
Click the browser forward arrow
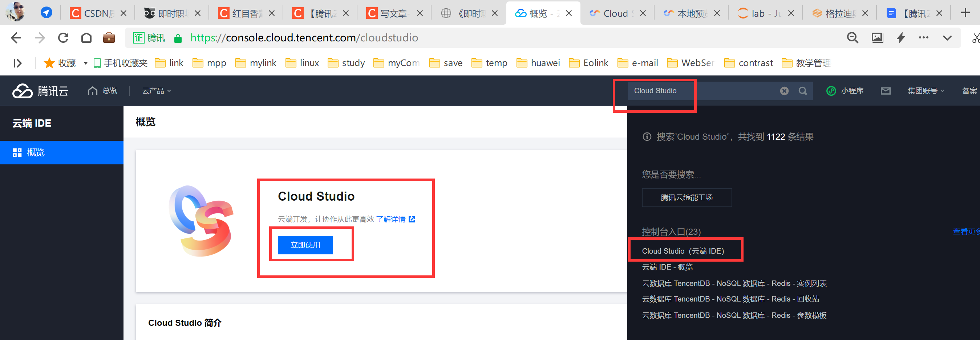click(x=40, y=38)
